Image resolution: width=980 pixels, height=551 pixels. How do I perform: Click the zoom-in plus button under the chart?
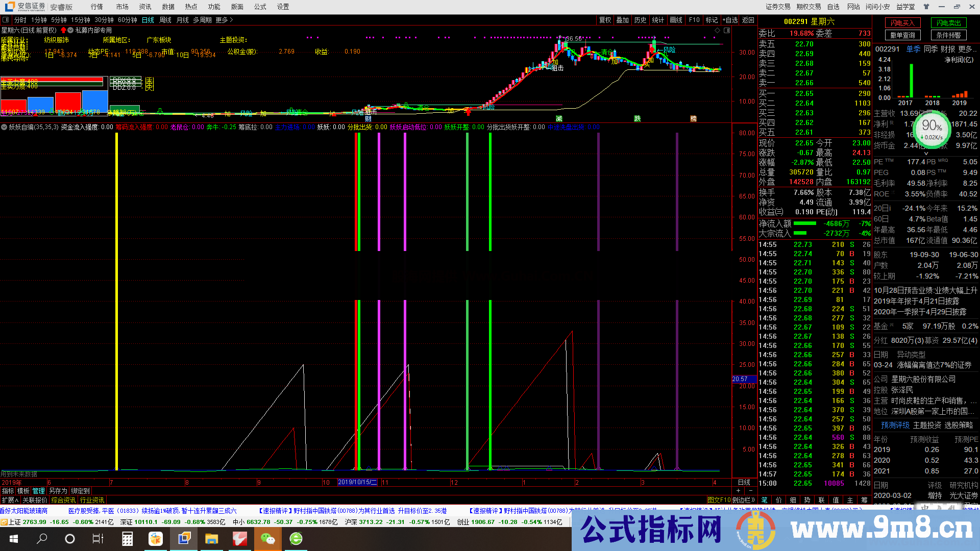(x=738, y=490)
